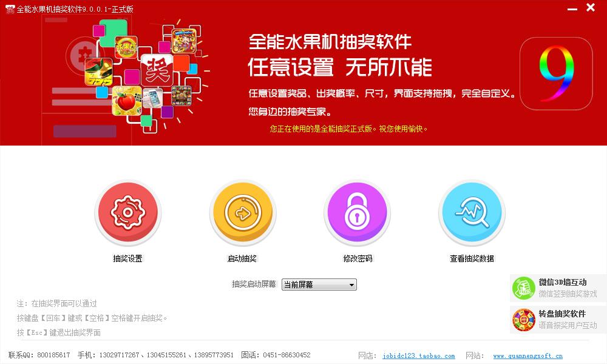Click the 微信签到抽奖游戏 promo text
607x364 pixels.
(568, 294)
